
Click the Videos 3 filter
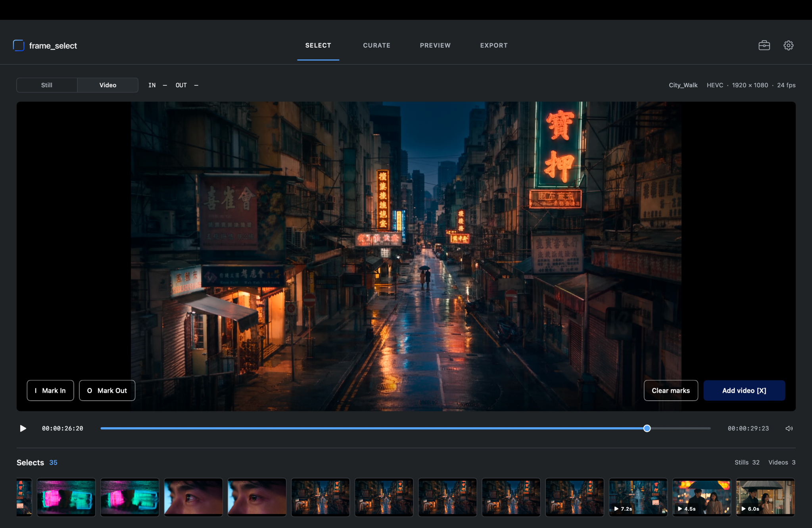[x=782, y=463]
